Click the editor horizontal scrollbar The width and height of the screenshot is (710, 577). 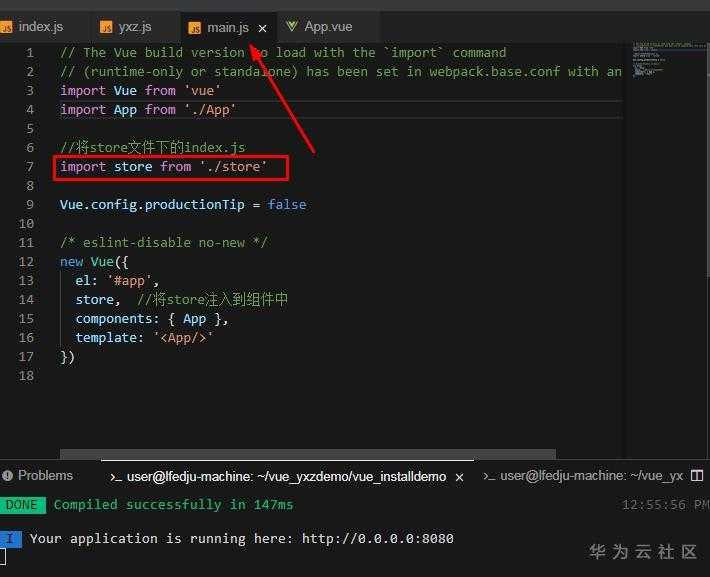308,454
